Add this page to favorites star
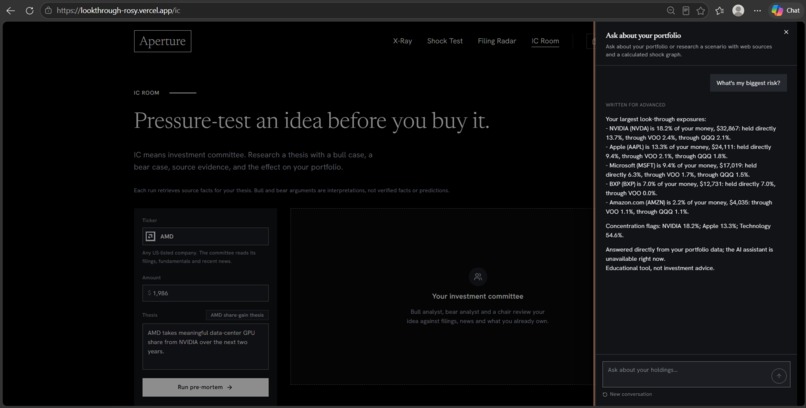 [701, 10]
